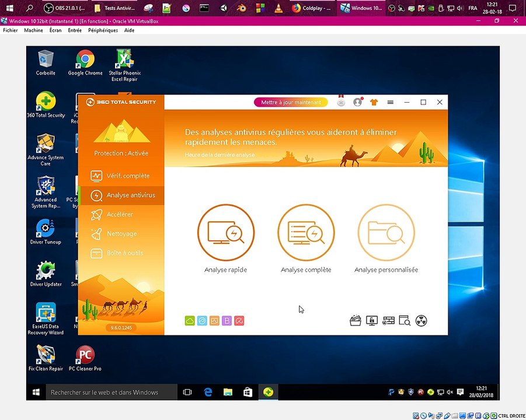Viewport: 526px width, 420px height.
Task: Open the hamburger main menu
Action: click(390, 102)
